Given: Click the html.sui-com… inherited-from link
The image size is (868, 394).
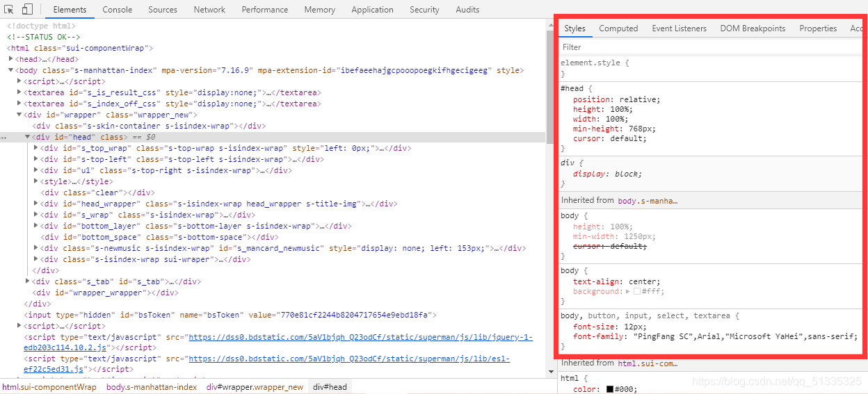Looking at the screenshot, I should pos(648,363).
